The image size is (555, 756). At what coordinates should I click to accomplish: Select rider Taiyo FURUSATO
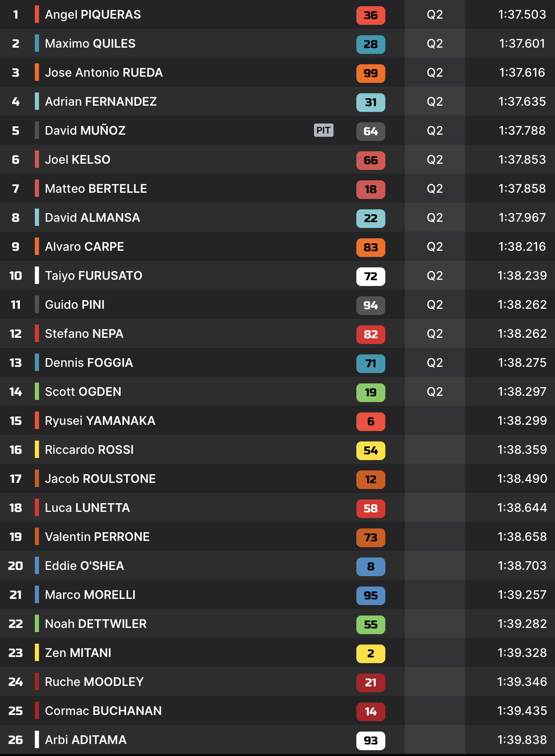click(x=93, y=276)
